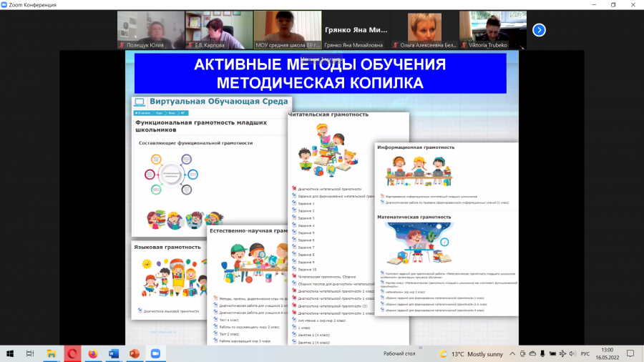The width and height of the screenshot is (644, 362).
Task: Click the microphone icon in system tray
Action: [542, 354]
